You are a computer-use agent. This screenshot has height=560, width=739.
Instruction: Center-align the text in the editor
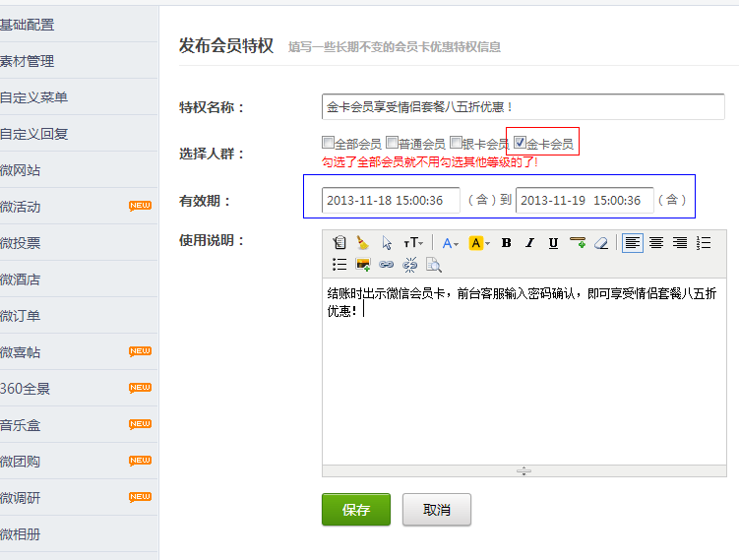(x=656, y=243)
